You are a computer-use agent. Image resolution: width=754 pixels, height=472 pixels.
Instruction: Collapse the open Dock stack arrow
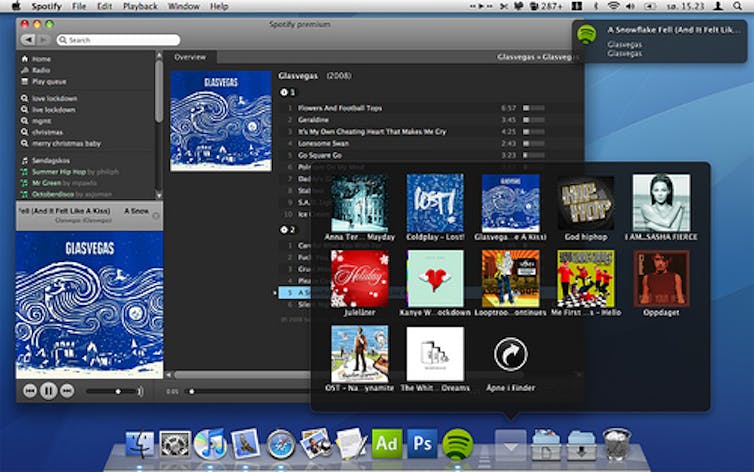click(x=511, y=445)
